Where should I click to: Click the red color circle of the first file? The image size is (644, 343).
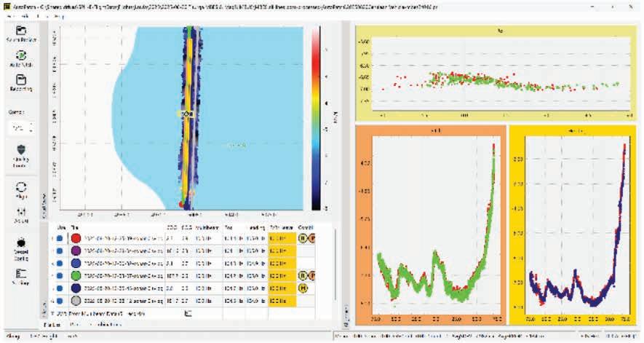pyautogui.click(x=76, y=238)
